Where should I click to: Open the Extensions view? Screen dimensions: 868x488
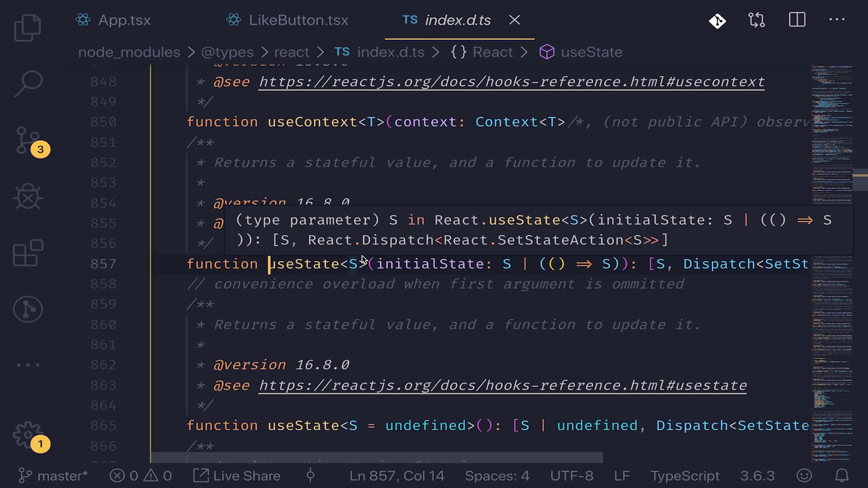(28, 253)
